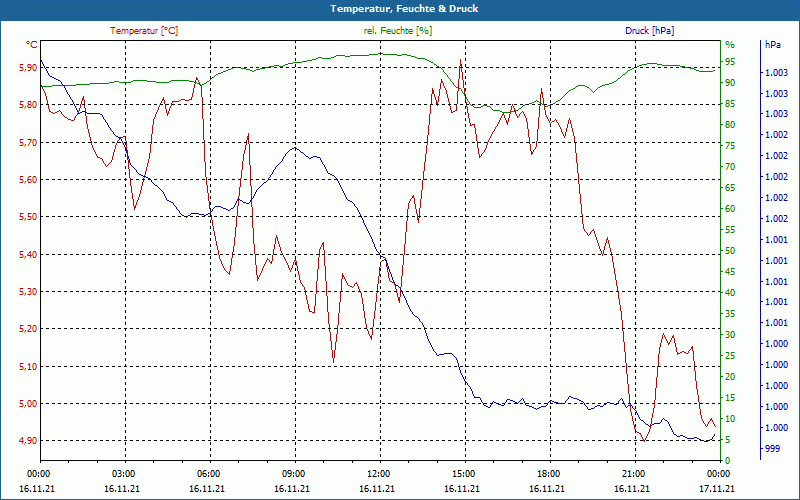Click the green "85" humidity axis value
This screenshot has height=500, width=800.
click(730, 104)
